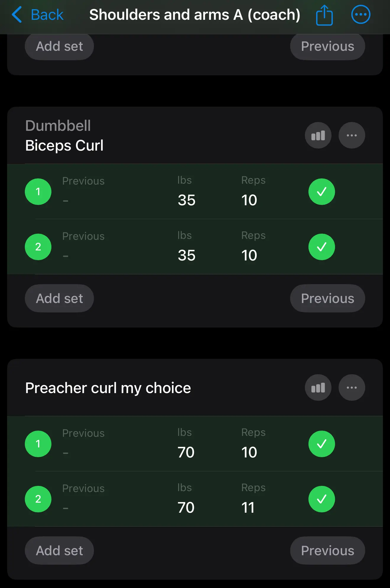The width and height of the screenshot is (390, 588).
Task: Go back using the Back button
Action: (38, 15)
